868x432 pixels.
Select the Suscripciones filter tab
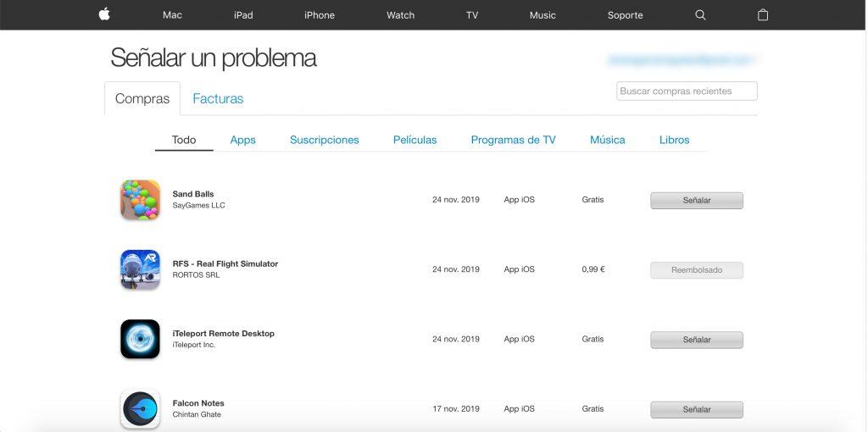[325, 140]
